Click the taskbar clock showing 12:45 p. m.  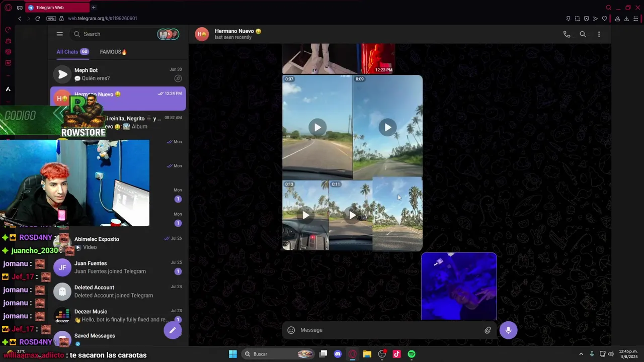tap(628, 354)
